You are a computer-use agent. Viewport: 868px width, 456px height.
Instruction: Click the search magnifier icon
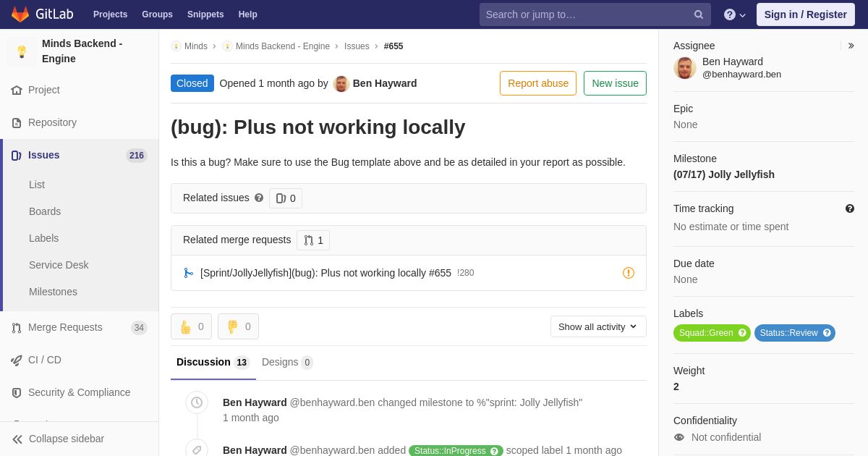[698, 14]
